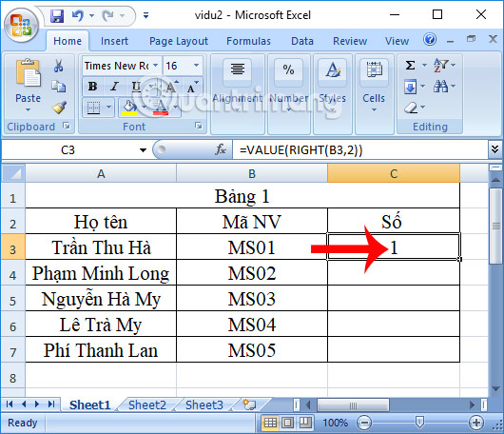Insert a new worksheet tab
This screenshot has width=504, height=434.
coord(249,404)
